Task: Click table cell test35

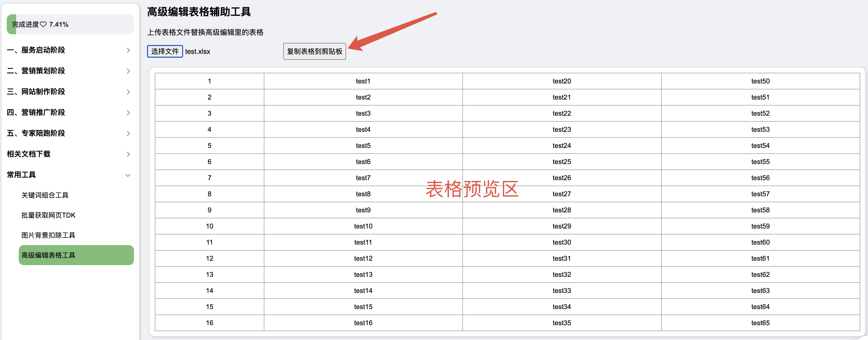Action: tap(562, 323)
